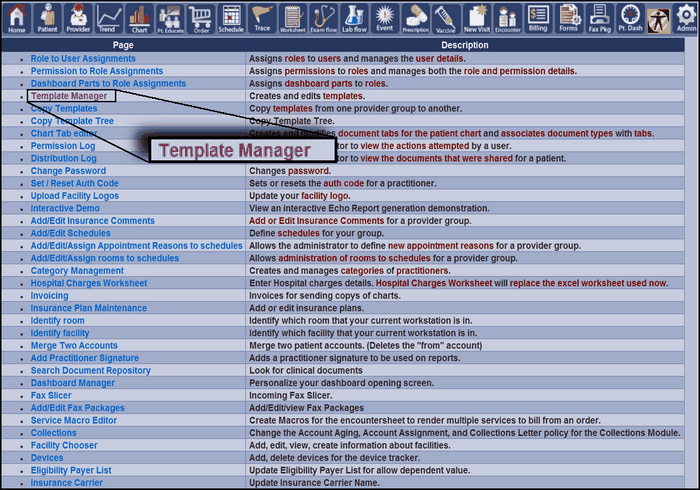Viewport: 700px width, 490px height.
Task: Click the Provider icon
Action: [78, 18]
